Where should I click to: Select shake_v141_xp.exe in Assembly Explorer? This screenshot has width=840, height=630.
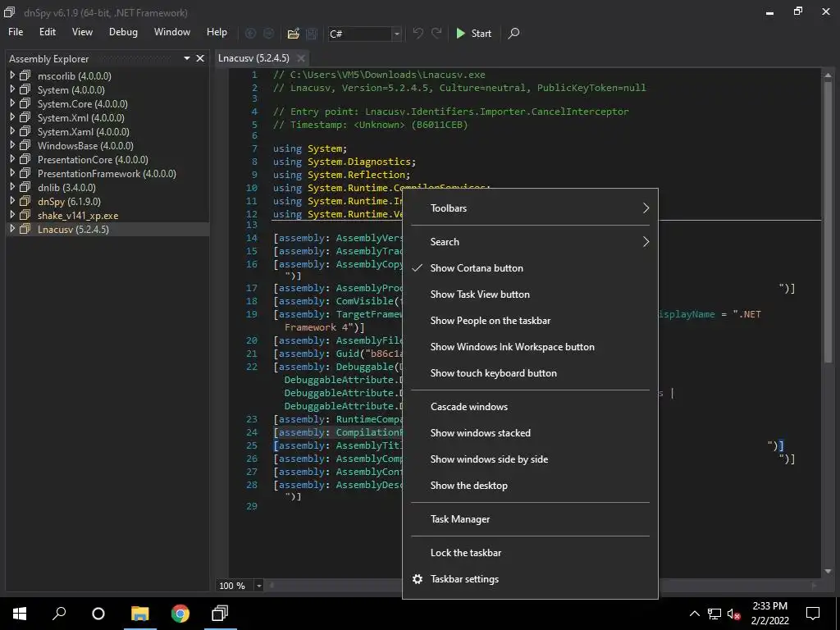coord(78,216)
